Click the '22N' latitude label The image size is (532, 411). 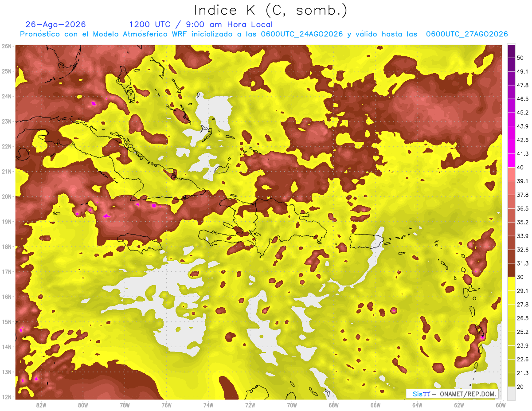point(7,146)
